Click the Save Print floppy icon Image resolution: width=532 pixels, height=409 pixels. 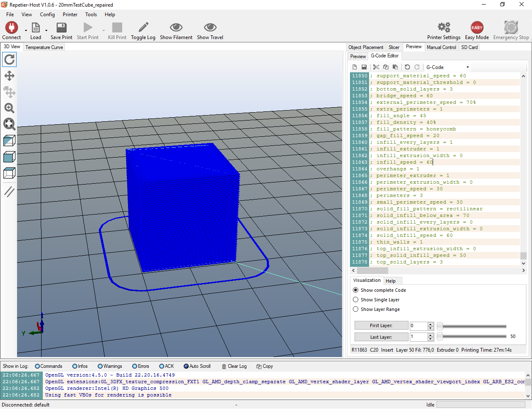61,28
